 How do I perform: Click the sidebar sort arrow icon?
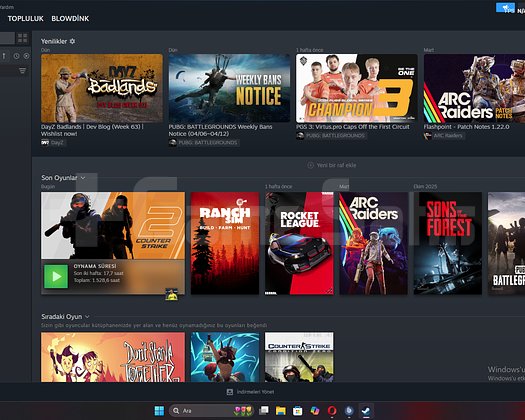[4, 56]
